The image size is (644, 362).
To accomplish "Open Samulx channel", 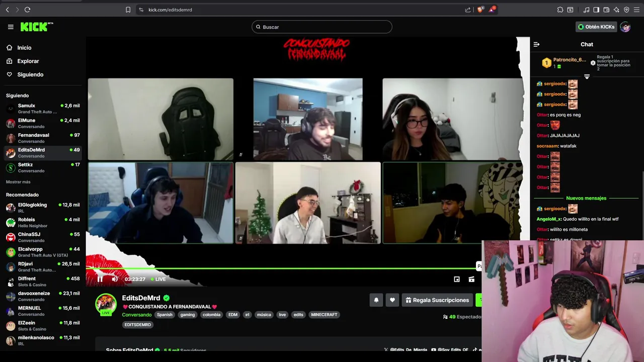I will point(43,109).
